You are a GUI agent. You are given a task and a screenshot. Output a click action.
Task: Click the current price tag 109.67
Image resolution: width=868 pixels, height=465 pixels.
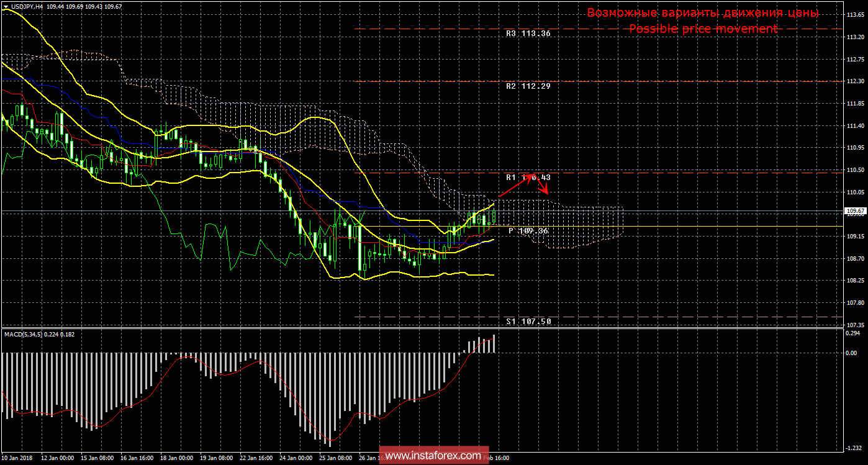coord(854,211)
